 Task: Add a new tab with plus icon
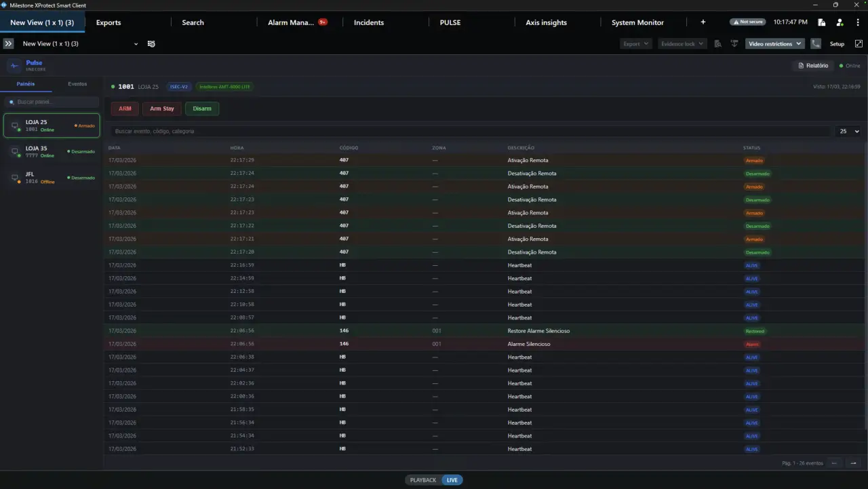pos(703,22)
